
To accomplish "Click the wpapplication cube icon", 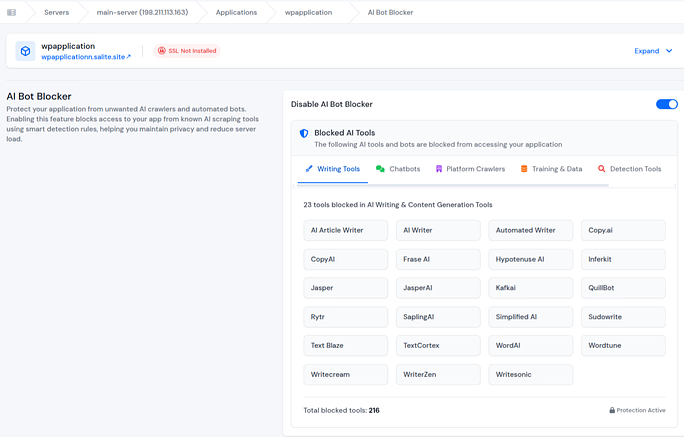I will coord(25,51).
